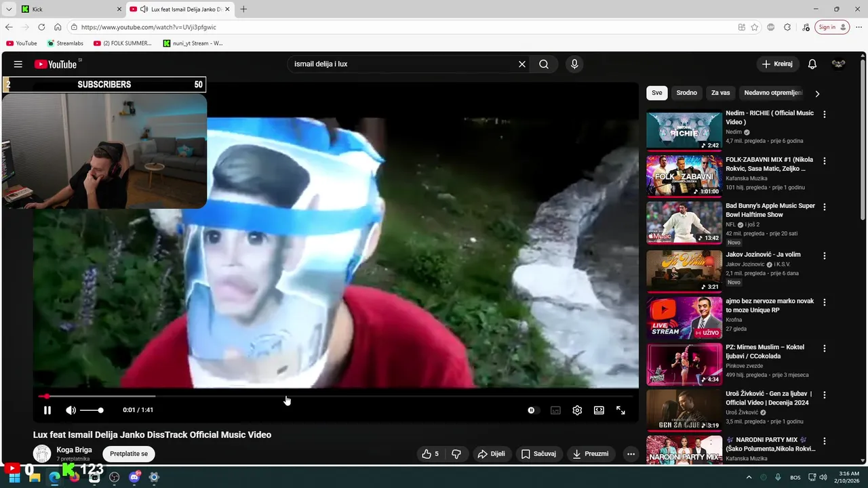This screenshot has height=488, width=868.
Task: Switch to theater mode
Action: click(599, 410)
